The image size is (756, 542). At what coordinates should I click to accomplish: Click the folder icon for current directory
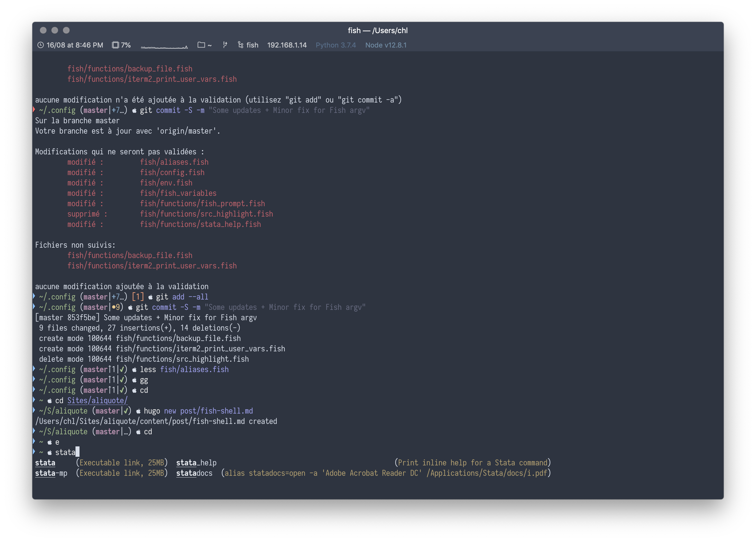201,45
